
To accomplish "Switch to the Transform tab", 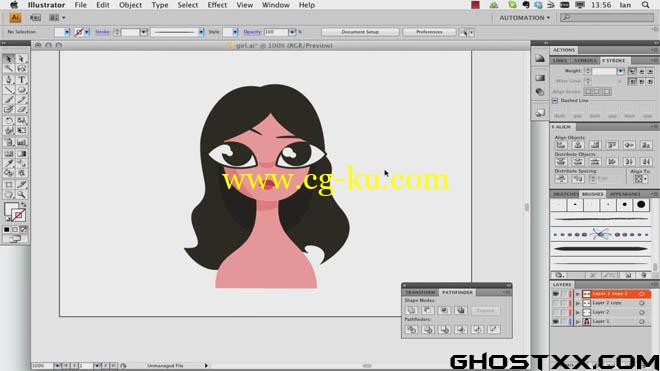I will click(x=420, y=292).
